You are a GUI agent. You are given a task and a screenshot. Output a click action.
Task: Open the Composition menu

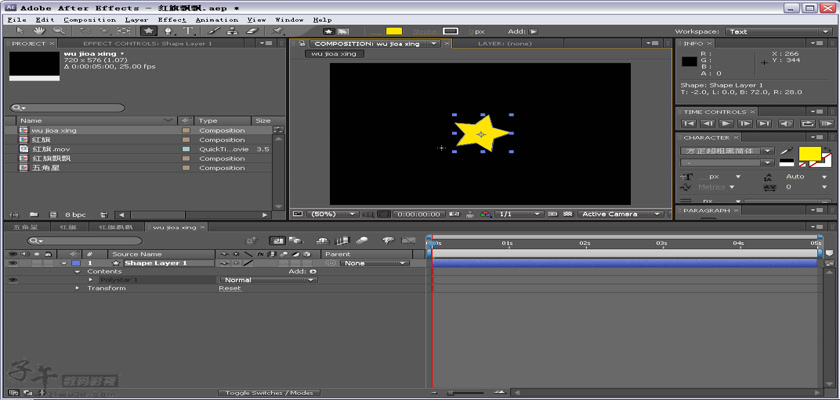[x=89, y=19]
